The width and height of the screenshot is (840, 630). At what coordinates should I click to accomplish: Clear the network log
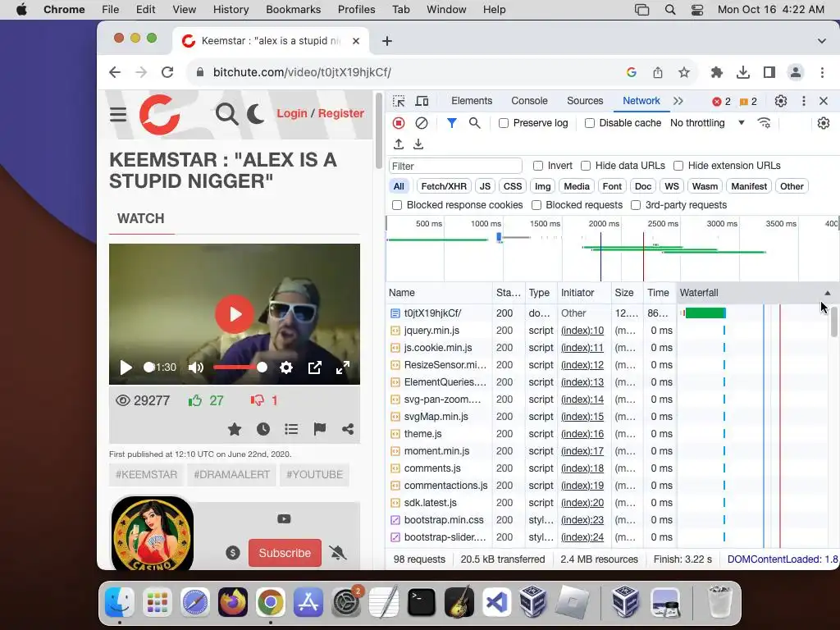coord(422,123)
